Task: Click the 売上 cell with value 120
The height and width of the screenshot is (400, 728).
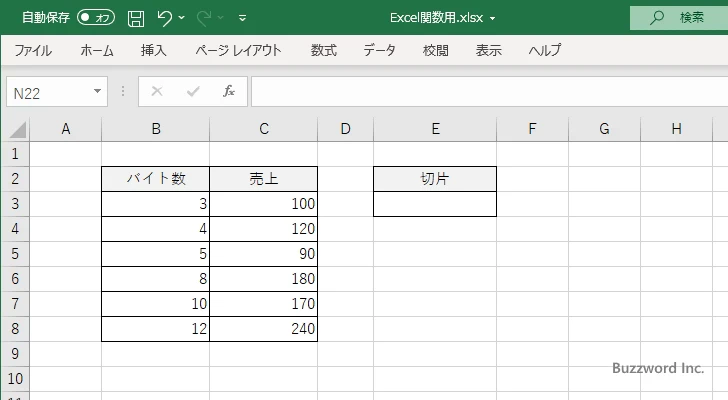Action: 264,229
